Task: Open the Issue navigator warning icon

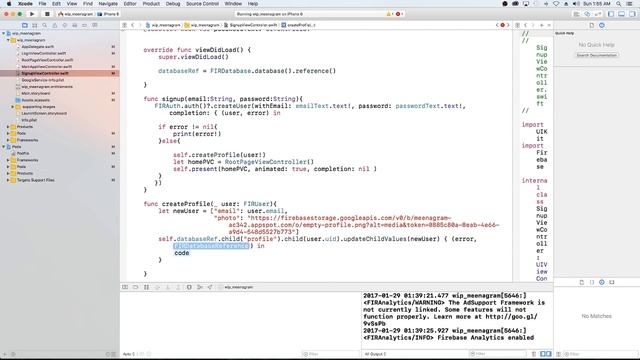Action: click(x=55, y=25)
